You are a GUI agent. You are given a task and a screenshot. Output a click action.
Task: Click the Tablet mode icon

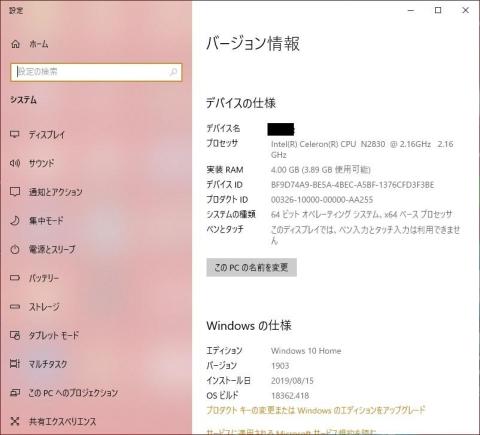(15, 335)
